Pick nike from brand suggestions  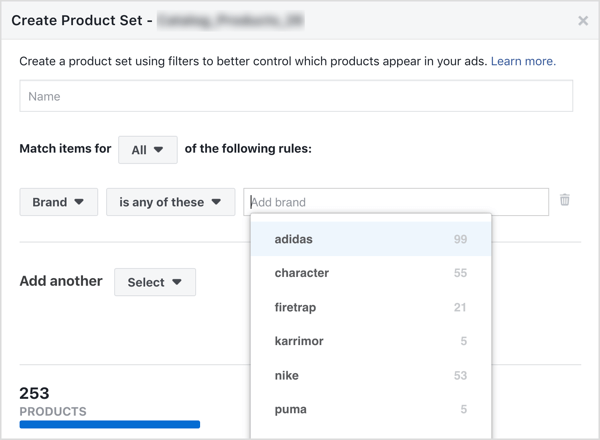[371, 375]
